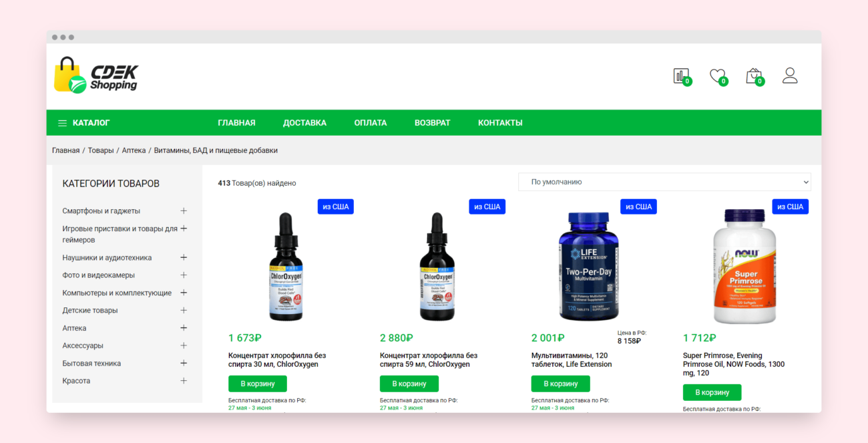This screenshot has width=868, height=443.
Task: Go to the Доставка menu item
Action: (x=304, y=123)
